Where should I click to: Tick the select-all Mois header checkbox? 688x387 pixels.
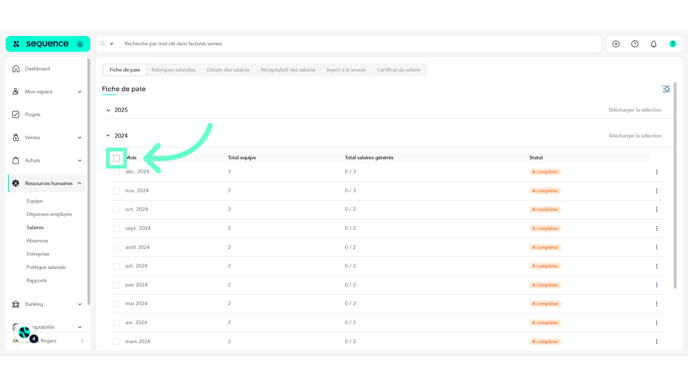click(116, 158)
